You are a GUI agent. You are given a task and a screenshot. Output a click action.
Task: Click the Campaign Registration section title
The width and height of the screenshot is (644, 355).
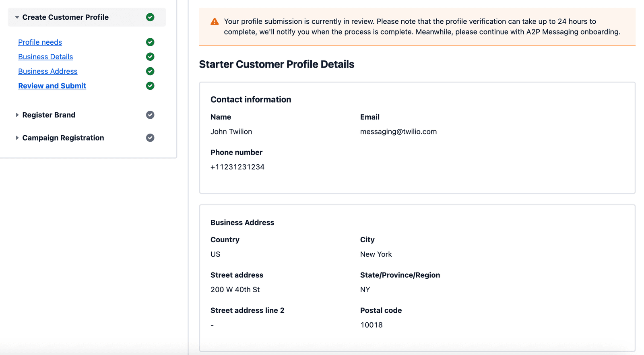pyautogui.click(x=63, y=138)
